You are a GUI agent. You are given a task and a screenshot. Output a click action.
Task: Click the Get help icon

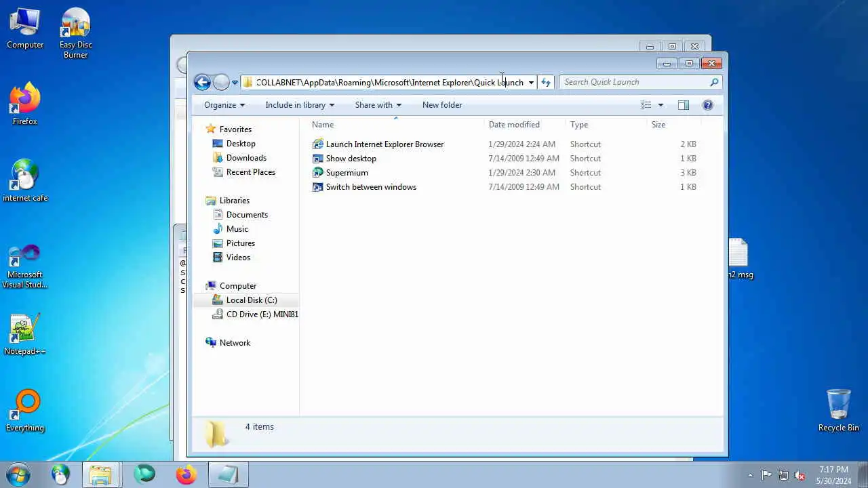coord(708,105)
